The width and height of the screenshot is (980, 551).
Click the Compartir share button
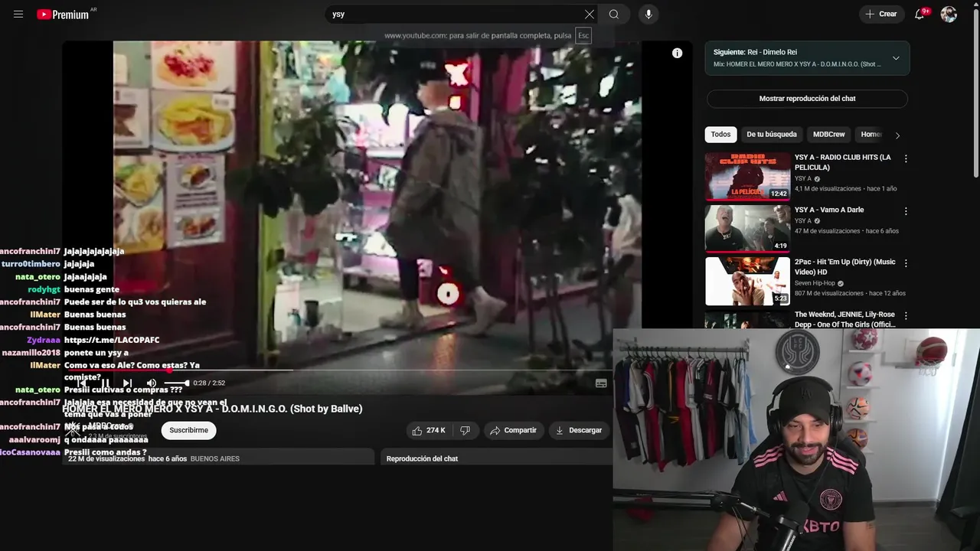coord(513,431)
